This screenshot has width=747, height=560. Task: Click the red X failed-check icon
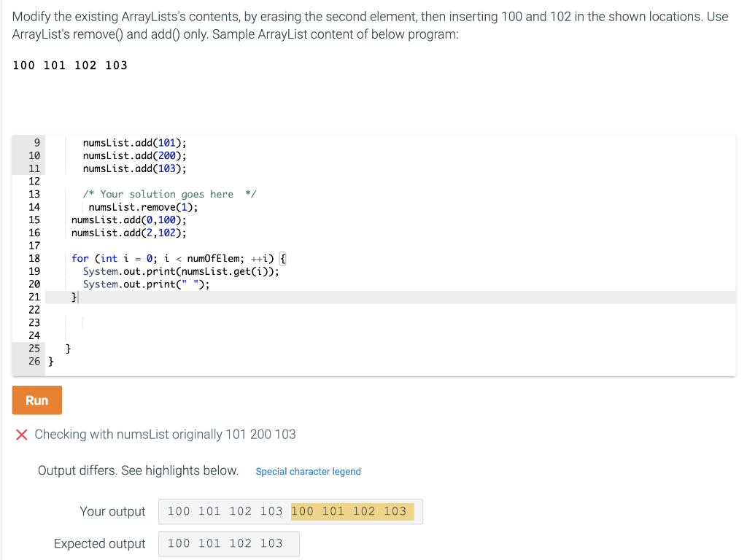(21, 435)
